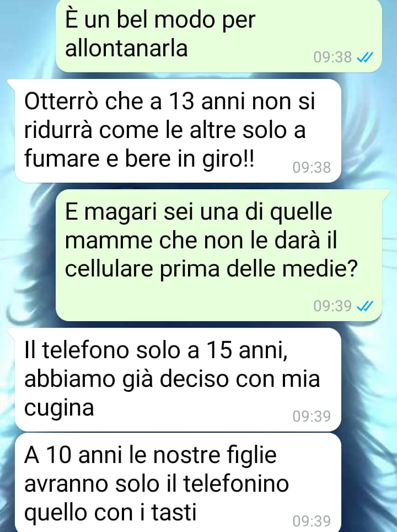Select the 'È un bel modo per allontanarla' bubble
This screenshot has width=397, height=532.
click(x=219, y=36)
